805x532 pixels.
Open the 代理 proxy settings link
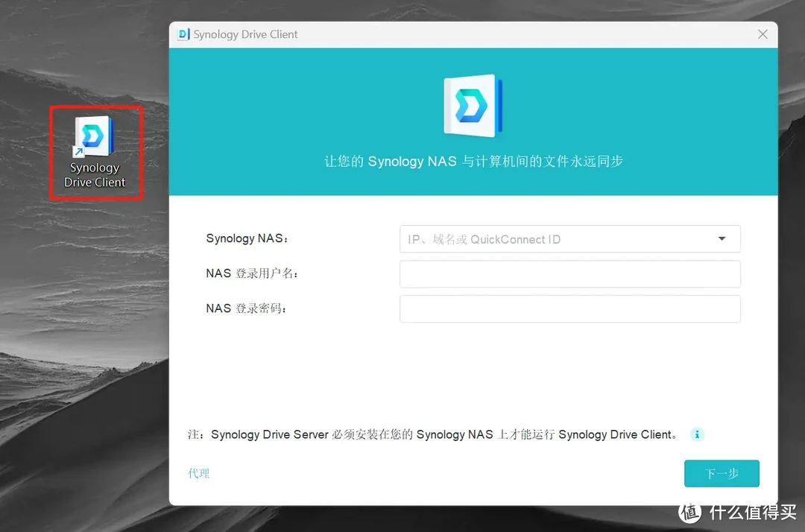[199, 473]
